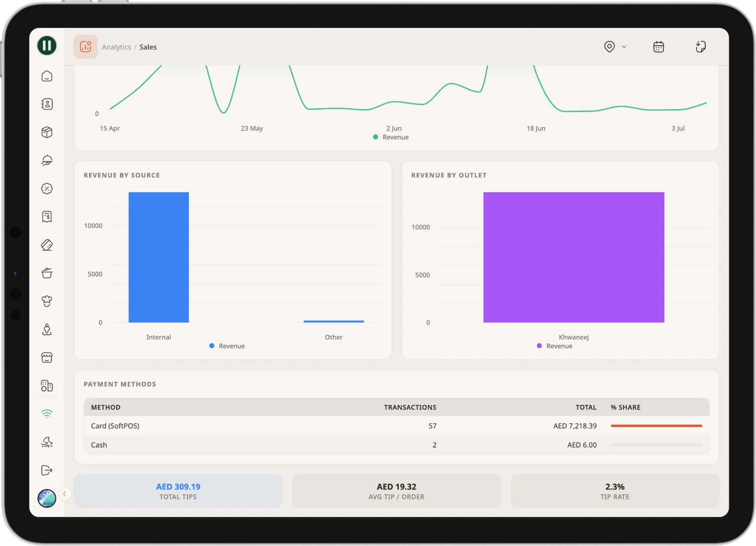Open the receipt invoice sidebar icon
Viewport: 756px width, 546px height.
tap(47, 217)
